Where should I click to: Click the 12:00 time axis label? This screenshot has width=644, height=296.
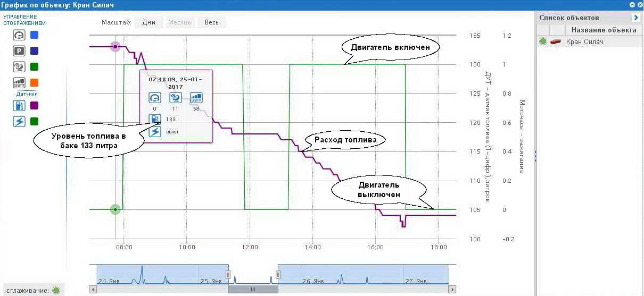click(x=250, y=247)
